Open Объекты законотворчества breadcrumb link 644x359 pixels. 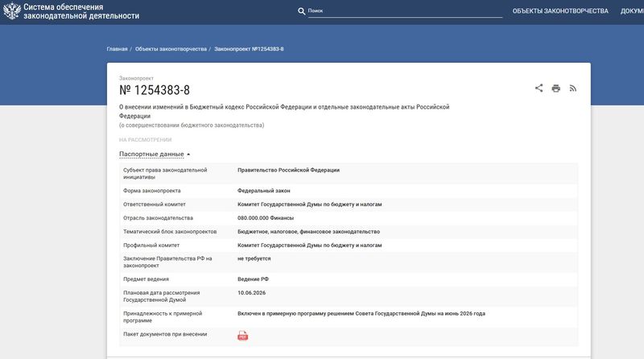pos(171,49)
